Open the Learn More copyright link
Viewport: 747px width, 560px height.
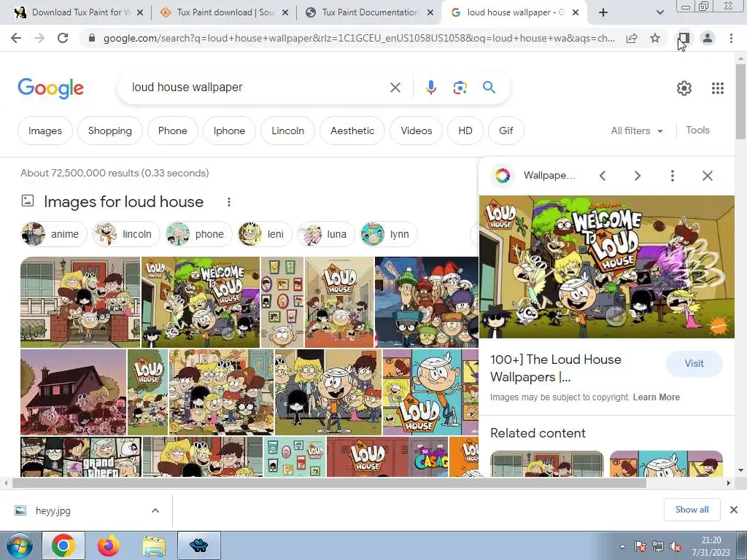[x=656, y=397]
